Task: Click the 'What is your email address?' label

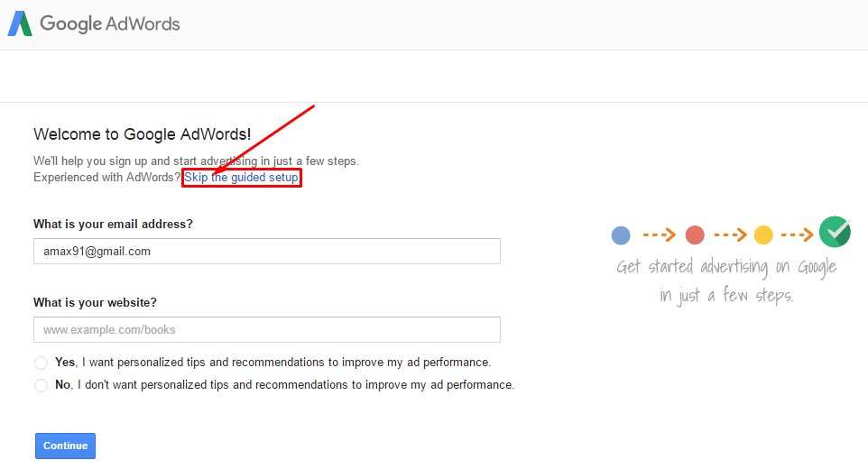Action: 113,224
